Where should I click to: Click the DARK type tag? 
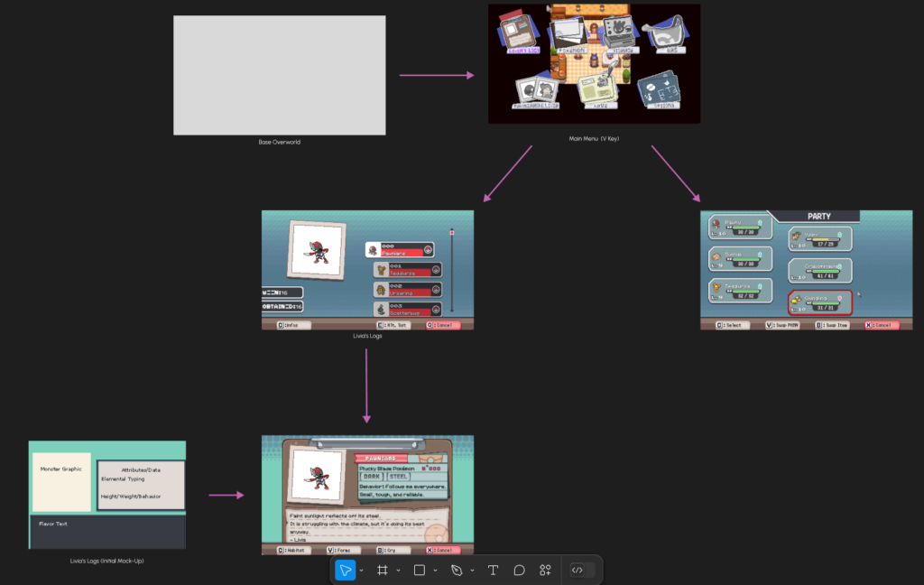[x=371, y=477]
